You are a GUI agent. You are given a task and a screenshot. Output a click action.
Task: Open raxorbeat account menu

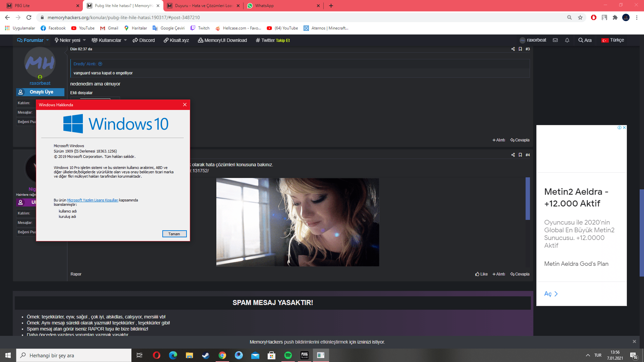pos(533,40)
